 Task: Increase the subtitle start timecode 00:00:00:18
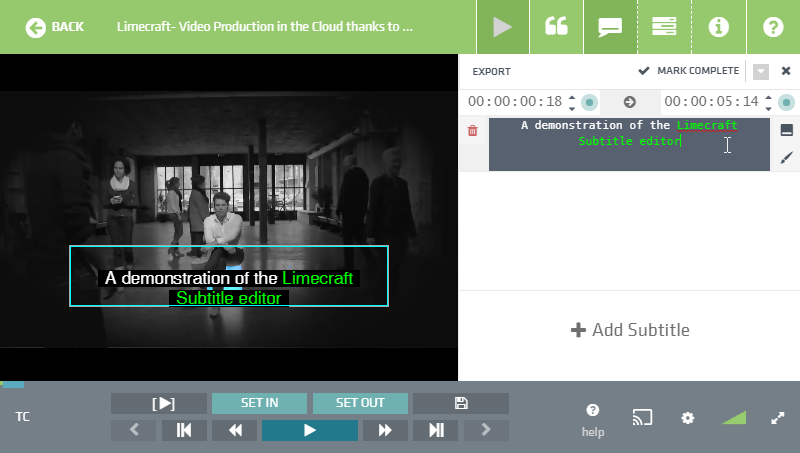coord(572,97)
